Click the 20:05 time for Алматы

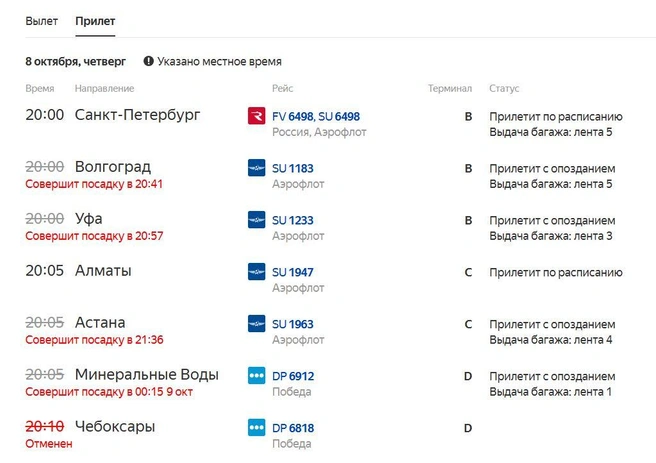pos(44,270)
